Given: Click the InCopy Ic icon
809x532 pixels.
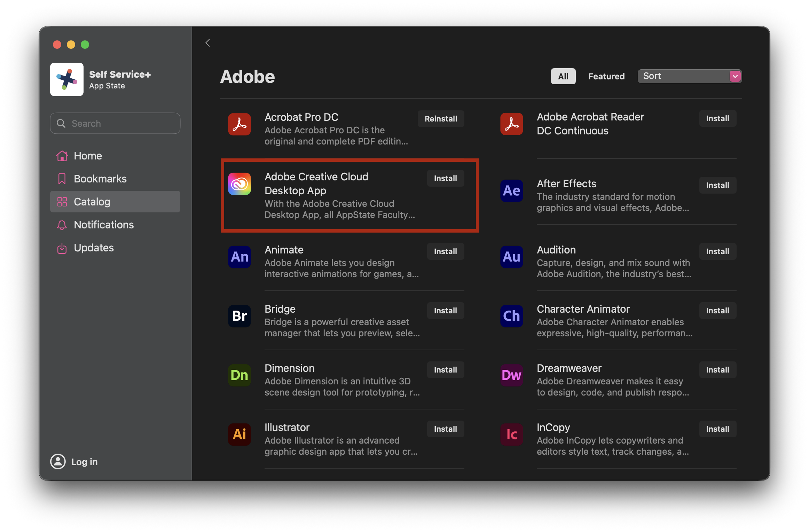Looking at the screenshot, I should click(x=511, y=435).
